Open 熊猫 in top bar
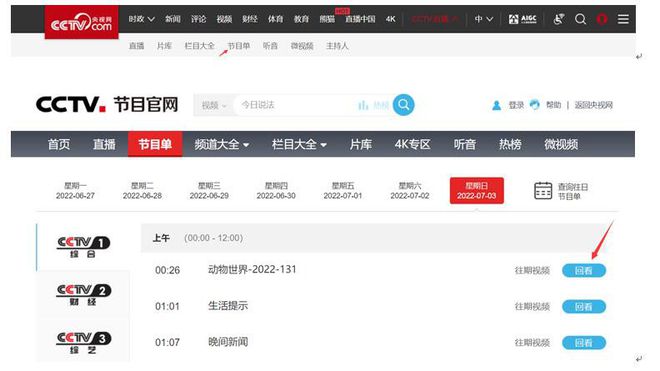The width and height of the screenshot is (660, 371). point(327,19)
